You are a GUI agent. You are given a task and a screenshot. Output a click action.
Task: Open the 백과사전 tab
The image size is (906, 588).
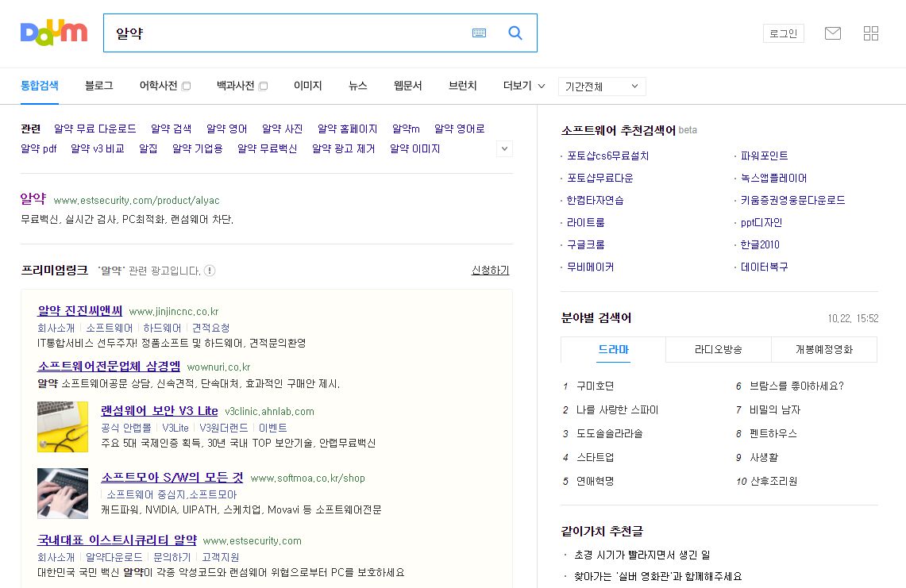click(235, 86)
